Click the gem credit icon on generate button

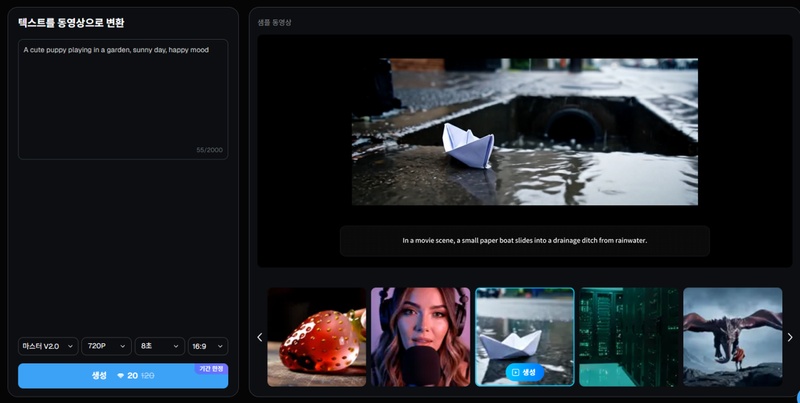(x=121, y=376)
